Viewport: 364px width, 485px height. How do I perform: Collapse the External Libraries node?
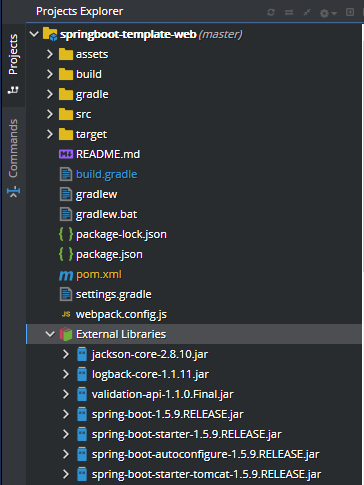(50, 334)
